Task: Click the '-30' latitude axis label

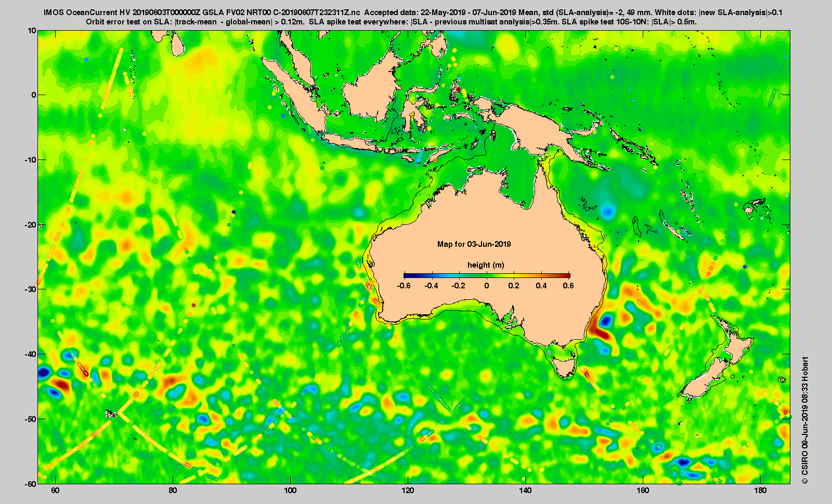Action: (x=31, y=289)
